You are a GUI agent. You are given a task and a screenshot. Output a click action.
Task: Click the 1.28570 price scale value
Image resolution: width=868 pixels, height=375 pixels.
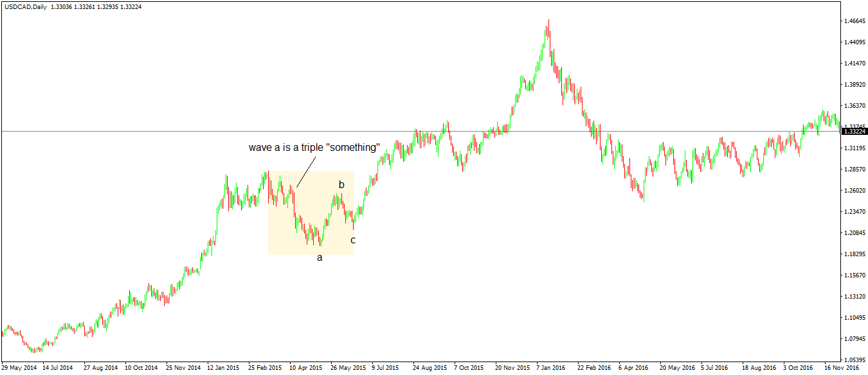point(854,170)
